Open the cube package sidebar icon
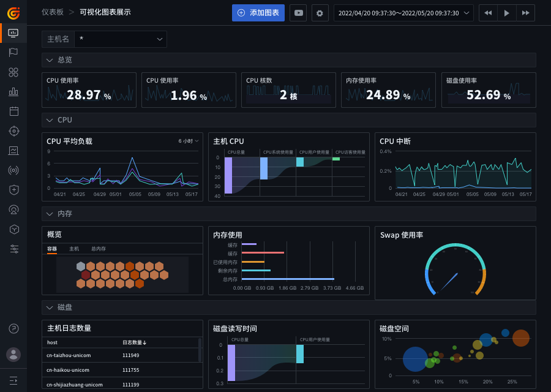The width and height of the screenshot is (551, 392). click(x=13, y=229)
